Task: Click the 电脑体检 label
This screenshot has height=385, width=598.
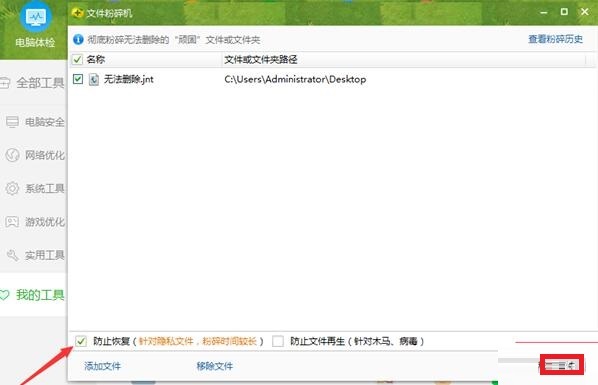Action: pyautogui.click(x=35, y=42)
